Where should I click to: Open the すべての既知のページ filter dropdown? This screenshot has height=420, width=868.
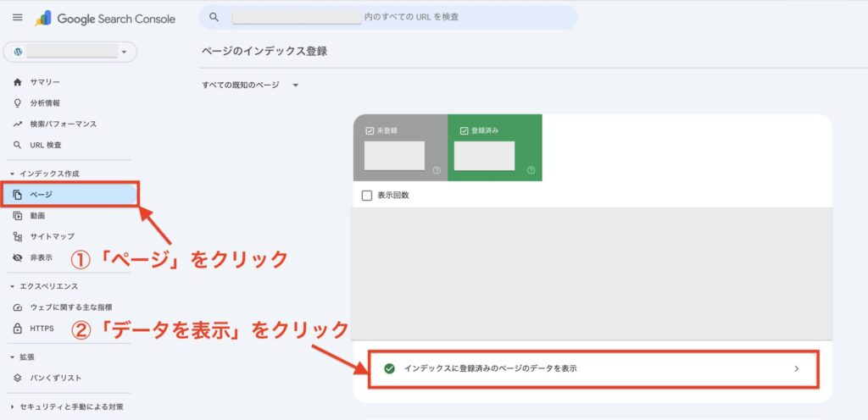(x=251, y=85)
